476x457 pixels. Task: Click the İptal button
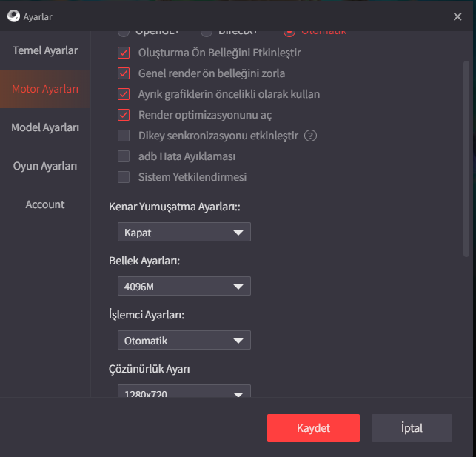point(412,428)
